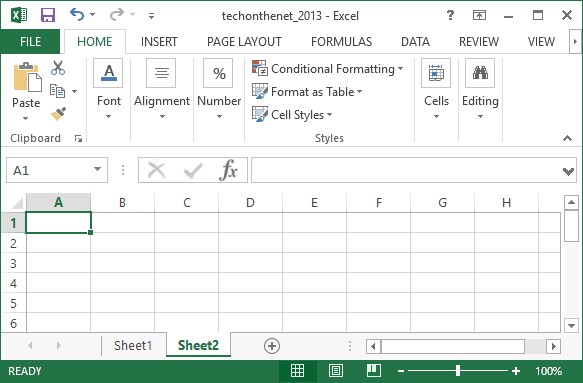Select column A header
Image resolution: width=583 pixels, height=383 pixels.
click(x=58, y=203)
